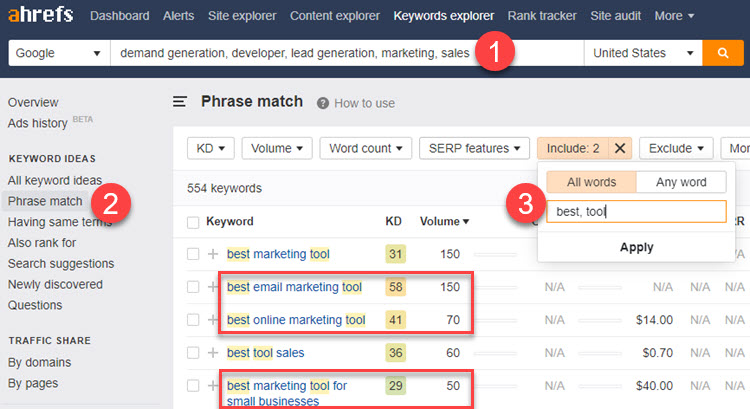Remove the Include filter with X icon
Screen dimensions: 750x409
click(620, 148)
